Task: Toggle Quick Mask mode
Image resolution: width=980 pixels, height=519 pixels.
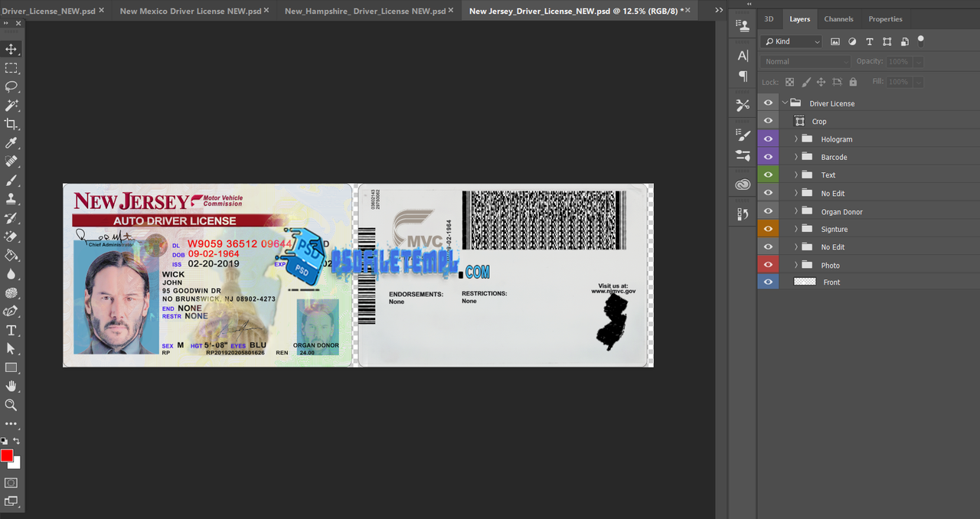Action: point(11,483)
